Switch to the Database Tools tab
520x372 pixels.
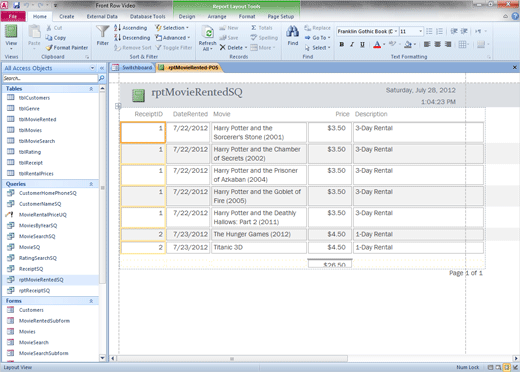click(147, 16)
